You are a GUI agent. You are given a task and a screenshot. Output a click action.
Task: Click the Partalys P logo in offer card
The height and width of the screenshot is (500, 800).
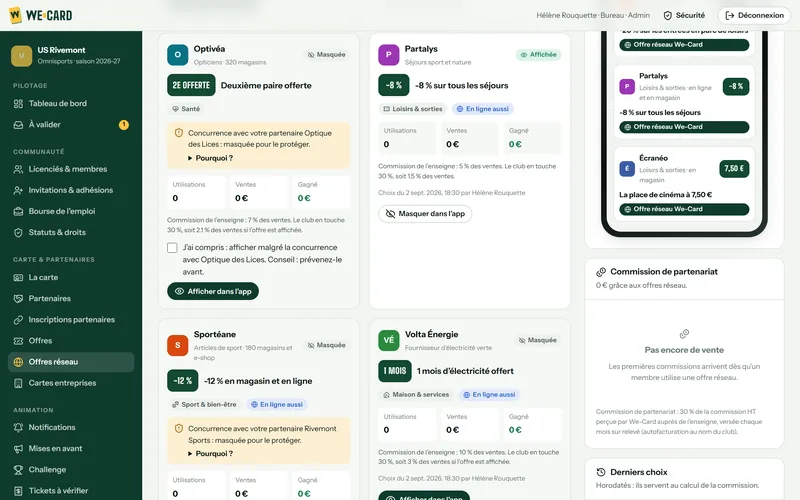coord(389,55)
